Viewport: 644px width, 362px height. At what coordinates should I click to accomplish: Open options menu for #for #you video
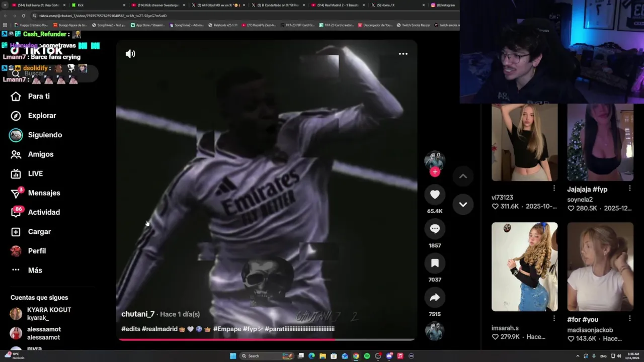tap(629, 318)
